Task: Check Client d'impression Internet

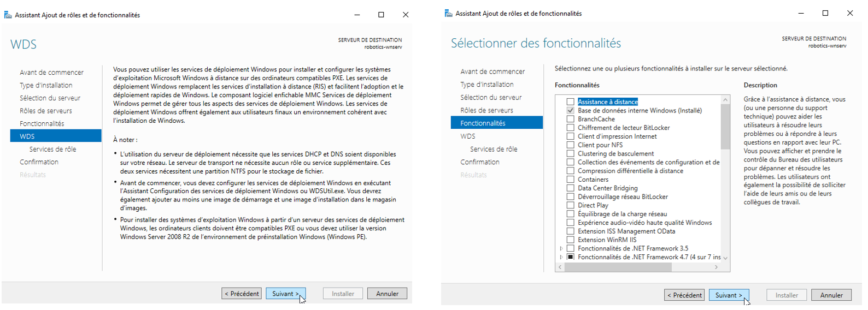Action: pyautogui.click(x=570, y=136)
